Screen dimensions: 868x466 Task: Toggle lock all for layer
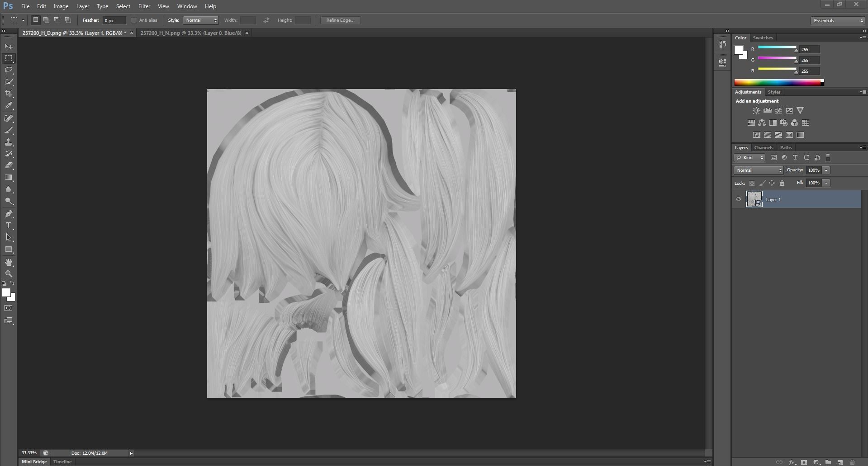(x=782, y=183)
